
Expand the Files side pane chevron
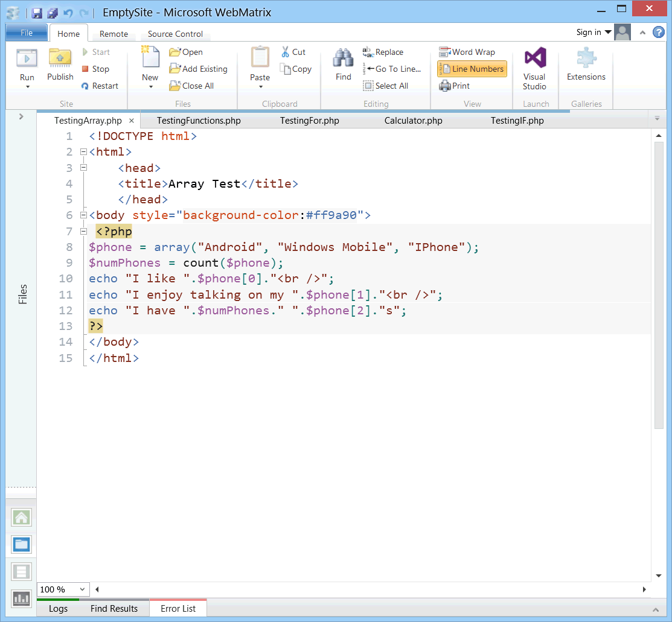point(21,116)
